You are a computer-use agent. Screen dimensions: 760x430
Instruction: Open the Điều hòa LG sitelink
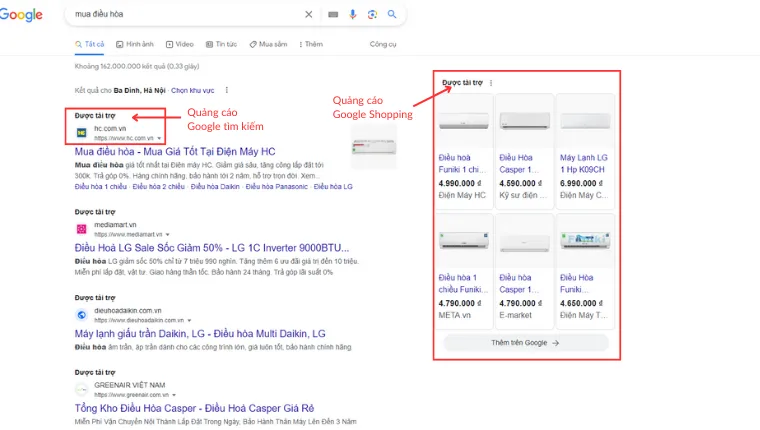[333, 187]
